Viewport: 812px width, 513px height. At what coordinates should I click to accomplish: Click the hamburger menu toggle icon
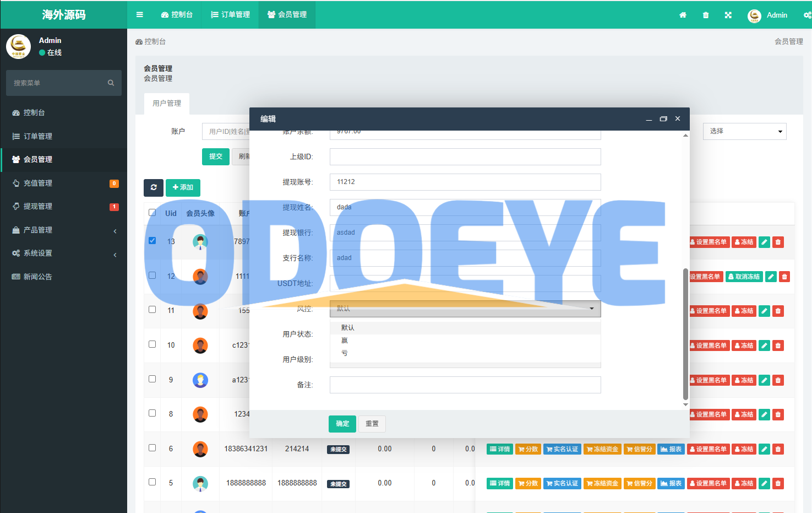140,15
